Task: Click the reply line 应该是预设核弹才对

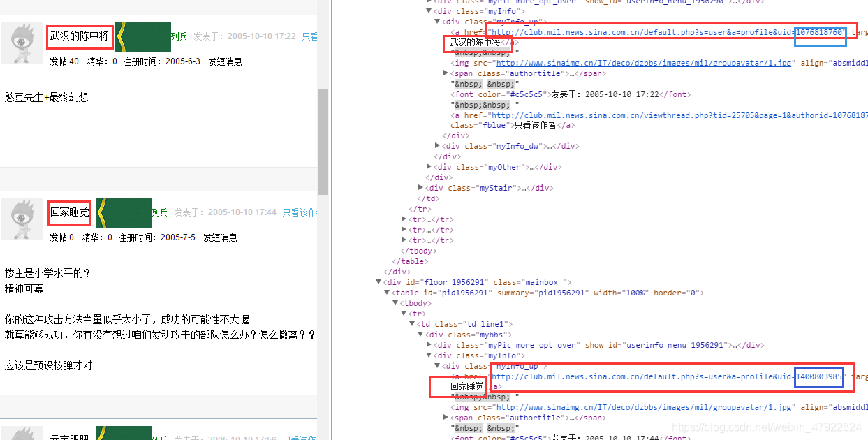Action: [48, 365]
